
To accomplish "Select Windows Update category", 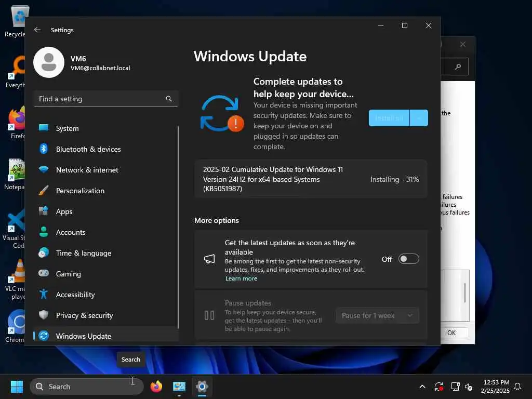I will [106, 336].
